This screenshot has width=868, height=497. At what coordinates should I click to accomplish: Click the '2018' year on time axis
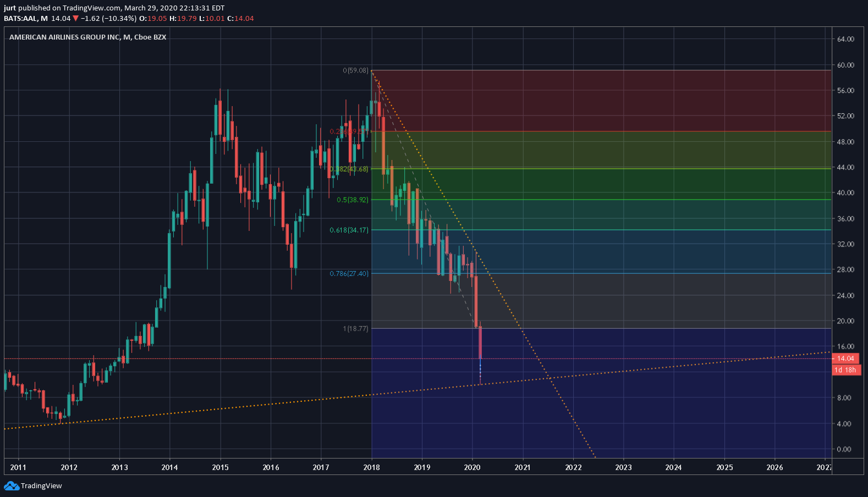click(371, 467)
